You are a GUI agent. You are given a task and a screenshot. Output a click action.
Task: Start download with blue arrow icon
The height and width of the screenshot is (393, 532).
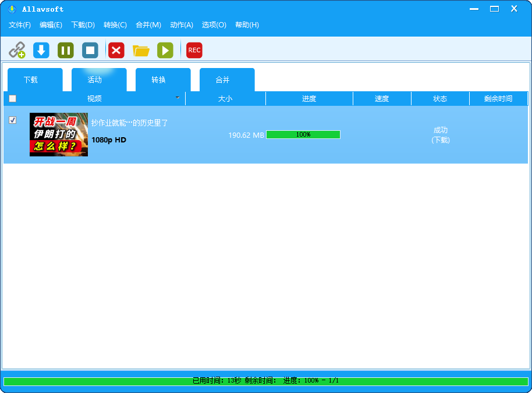(x=41, y=50)
